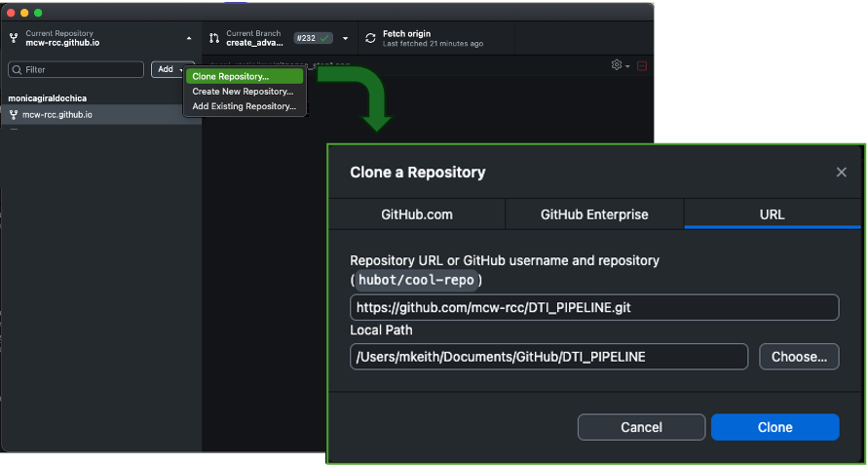Click the #232 pull request badge
868x465 pixels.
pos(313,38)
